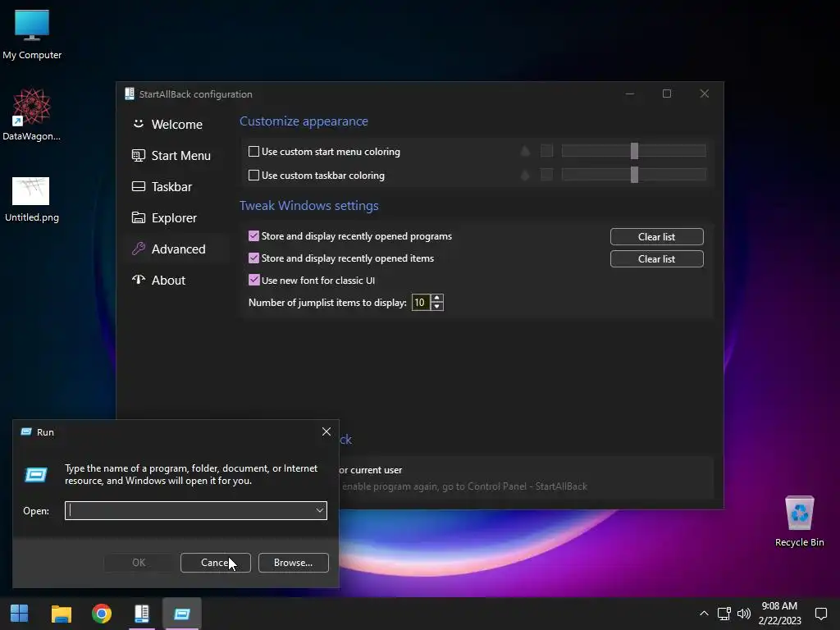The image size is (840, 630).
Task: Click the Run taskbar icon
Action: (181, 614)
